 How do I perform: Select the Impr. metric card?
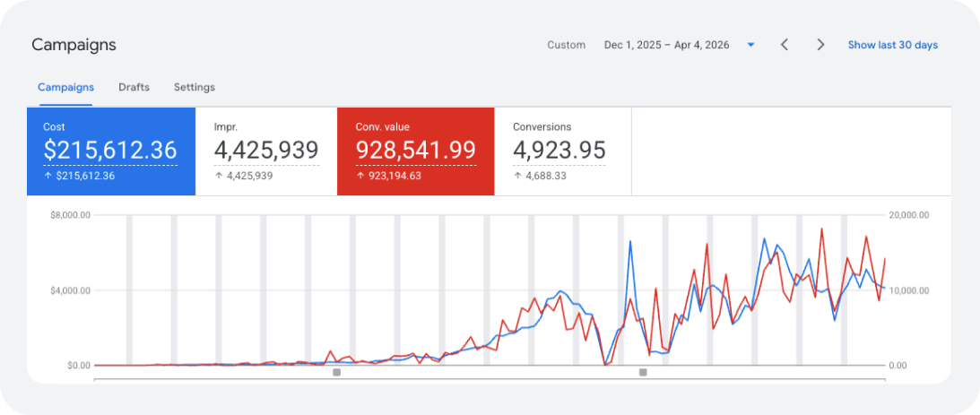click(x=266, y=151)
